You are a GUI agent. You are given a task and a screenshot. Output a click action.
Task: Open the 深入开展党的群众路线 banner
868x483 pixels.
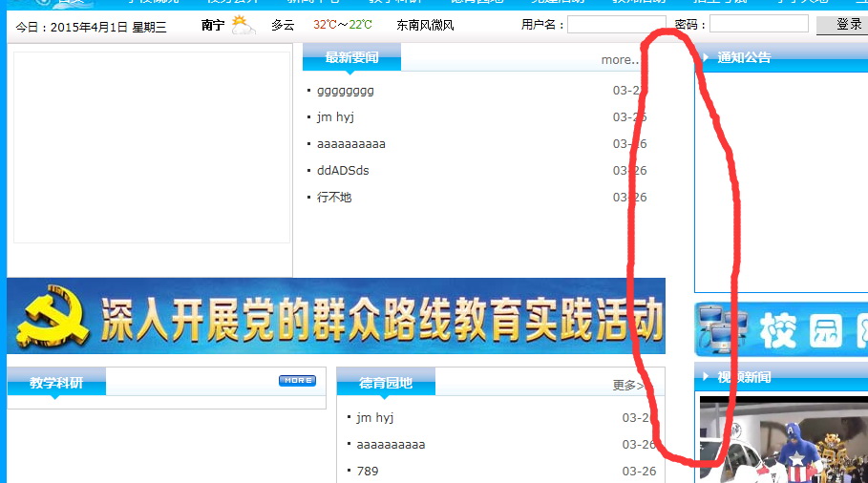tap(335, 317)
